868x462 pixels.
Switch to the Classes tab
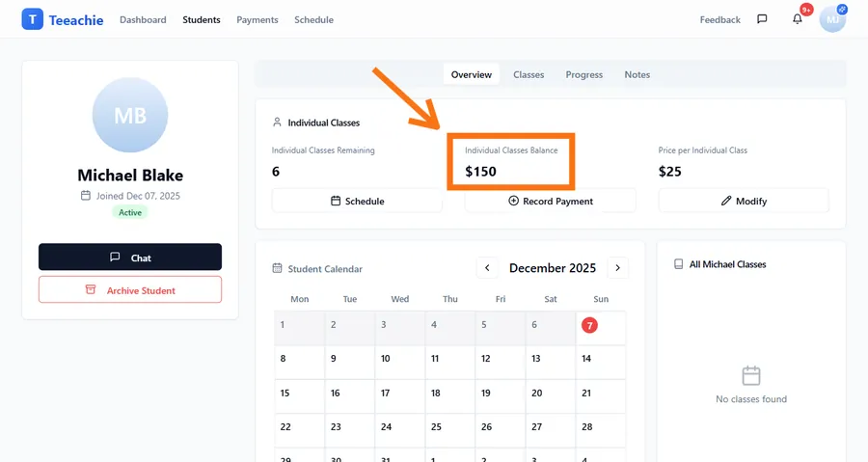(x=529, y=74)
